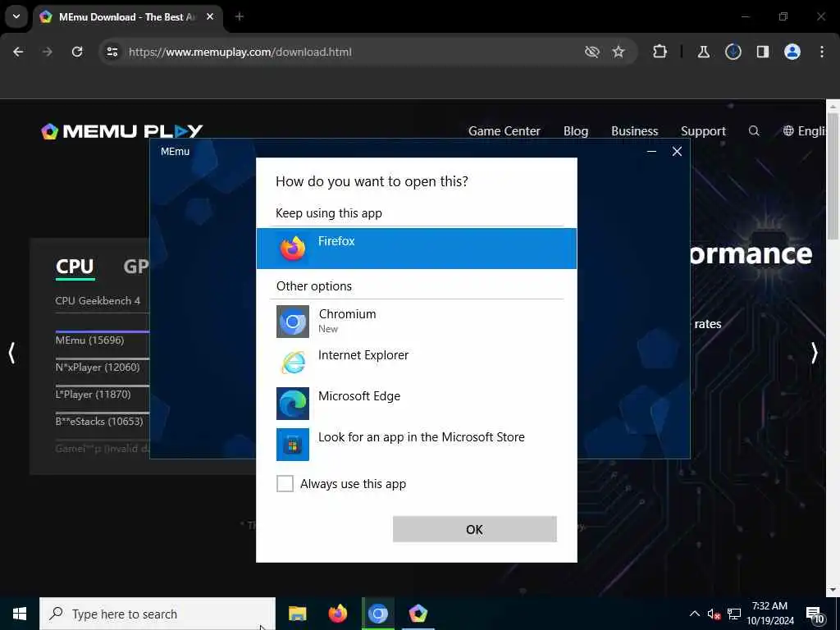Open Firefox from the taskbar
Screen dimensions: 840x630
(x=337, y=614)
